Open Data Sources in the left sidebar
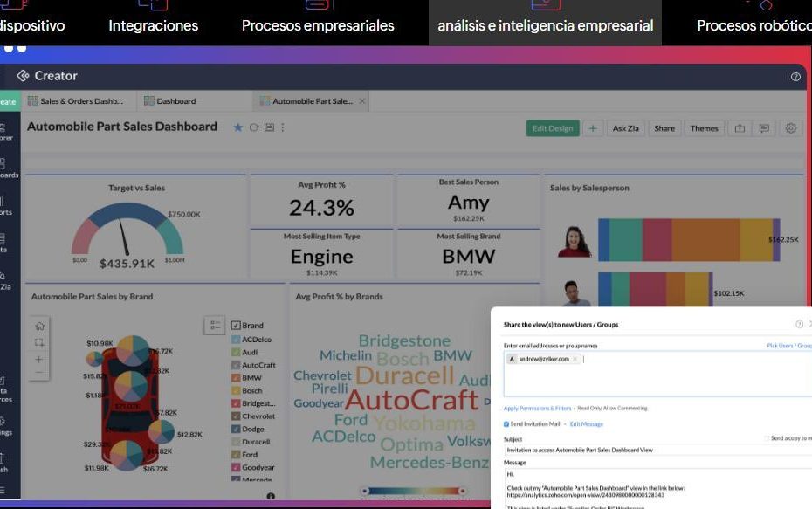 coord(5,390)
